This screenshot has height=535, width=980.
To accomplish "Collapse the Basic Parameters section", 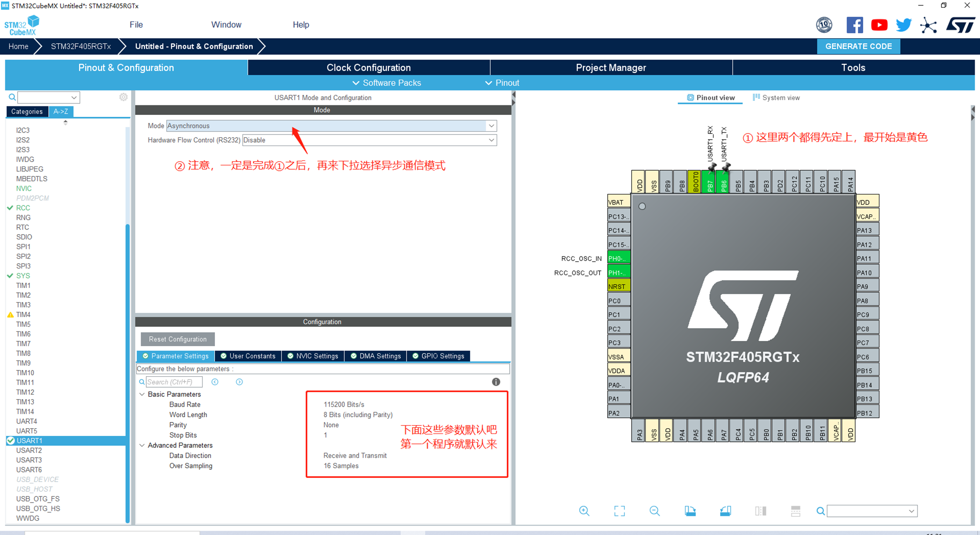I will click(x=145, y=394).
